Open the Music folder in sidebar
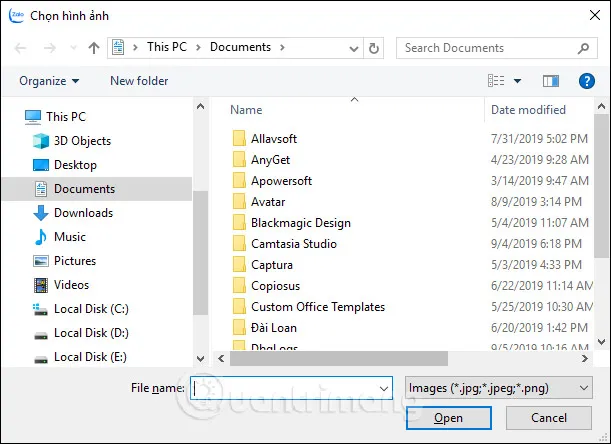The image size is (611, 444). point(69,237)
